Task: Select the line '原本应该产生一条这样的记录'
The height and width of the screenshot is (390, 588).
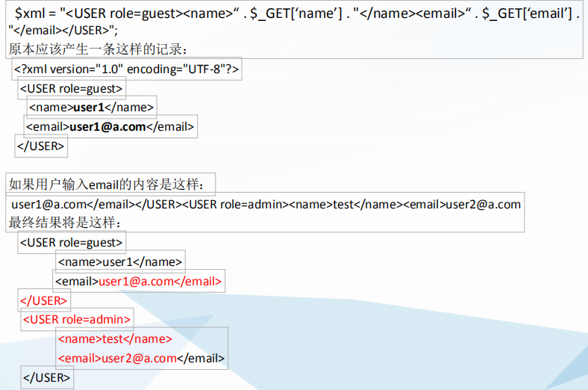Action: [98, 50]
